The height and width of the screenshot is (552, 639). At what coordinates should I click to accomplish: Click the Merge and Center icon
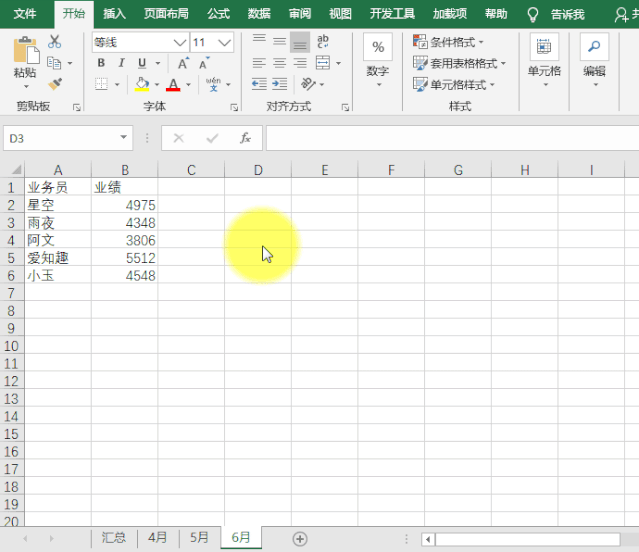click(x=323, y=63)
